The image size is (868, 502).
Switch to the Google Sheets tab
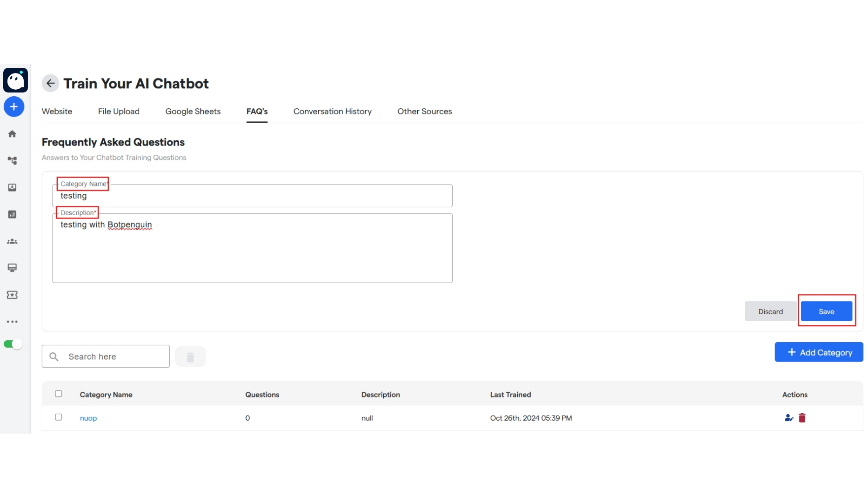pyautogui.click(x=193, y=111)
